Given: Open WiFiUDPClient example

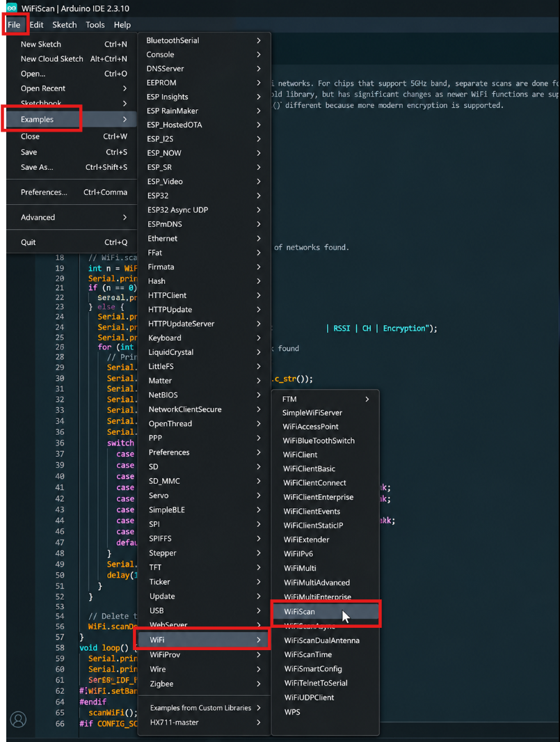Looking at the screenshot, I should point(326,697).
